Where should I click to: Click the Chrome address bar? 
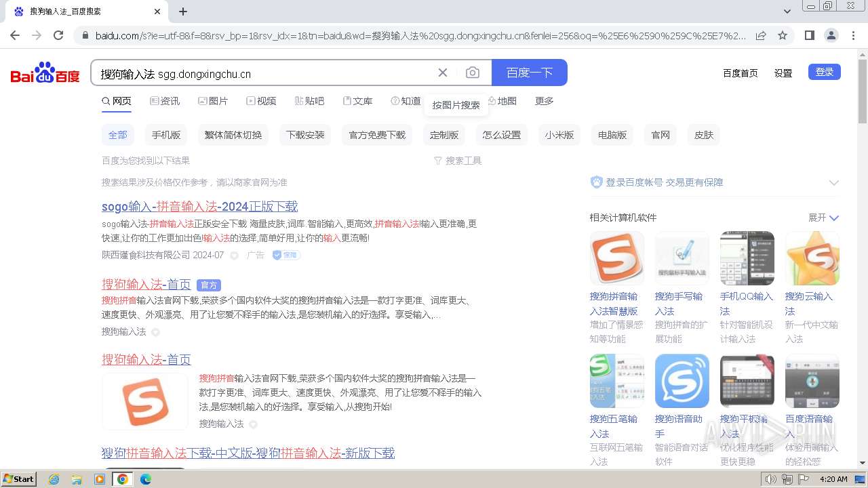[420, 35]
